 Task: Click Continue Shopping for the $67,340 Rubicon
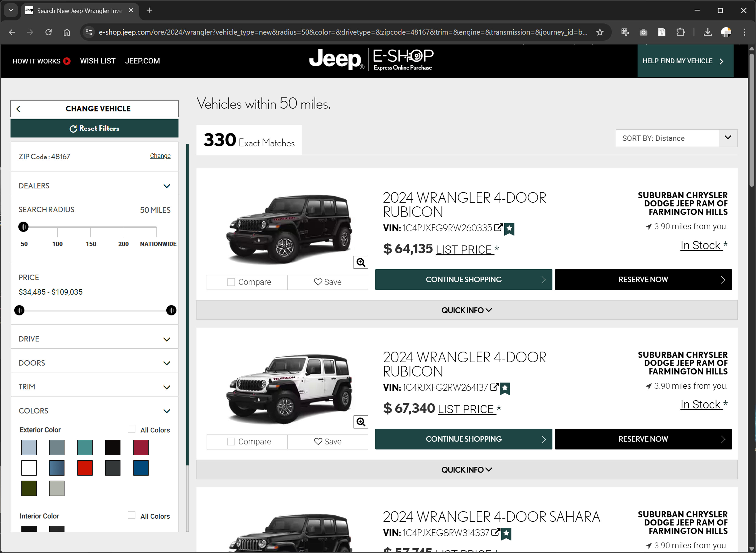pos(463,439)
